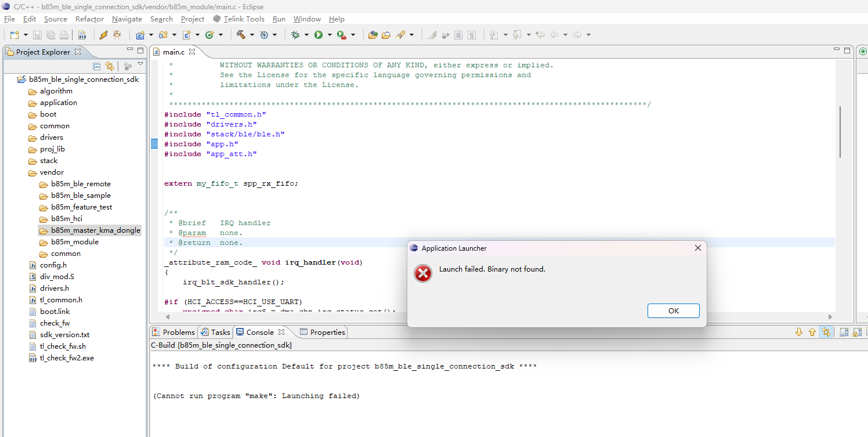The image size is (868, 437).
Task: Collapse All in Project Explorer
Action: point(97,66)
